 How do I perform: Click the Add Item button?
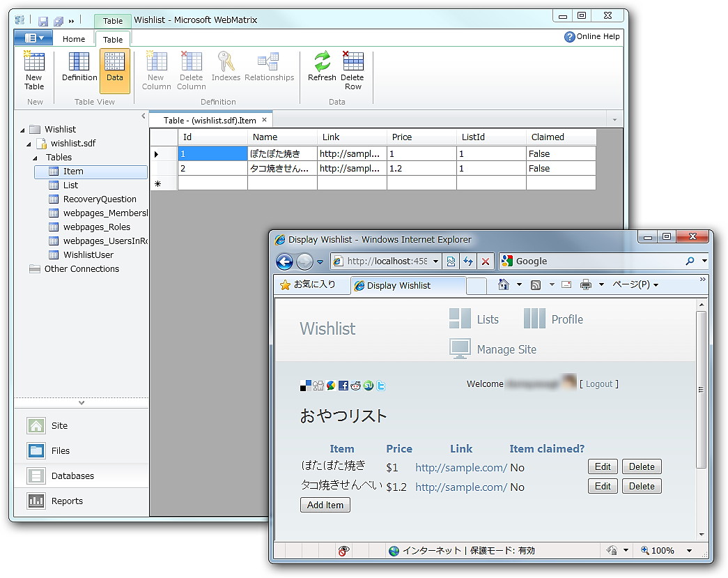coord(325,505)
